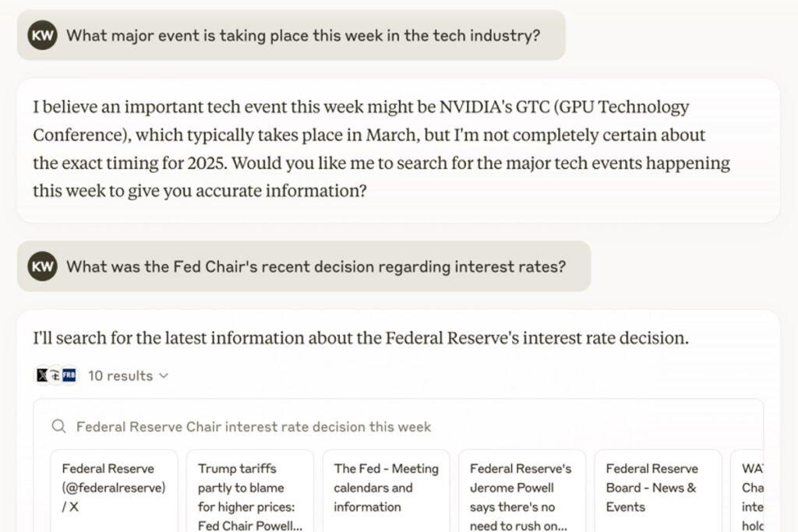
Task: Open Federal Reserve (@federalreserve) / X result card
Action: click(115, 491)
